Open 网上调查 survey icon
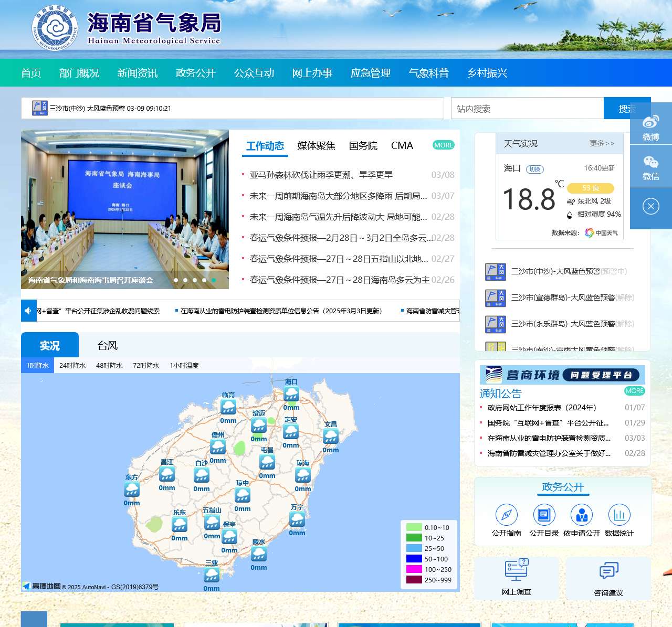 click(517, 570)
